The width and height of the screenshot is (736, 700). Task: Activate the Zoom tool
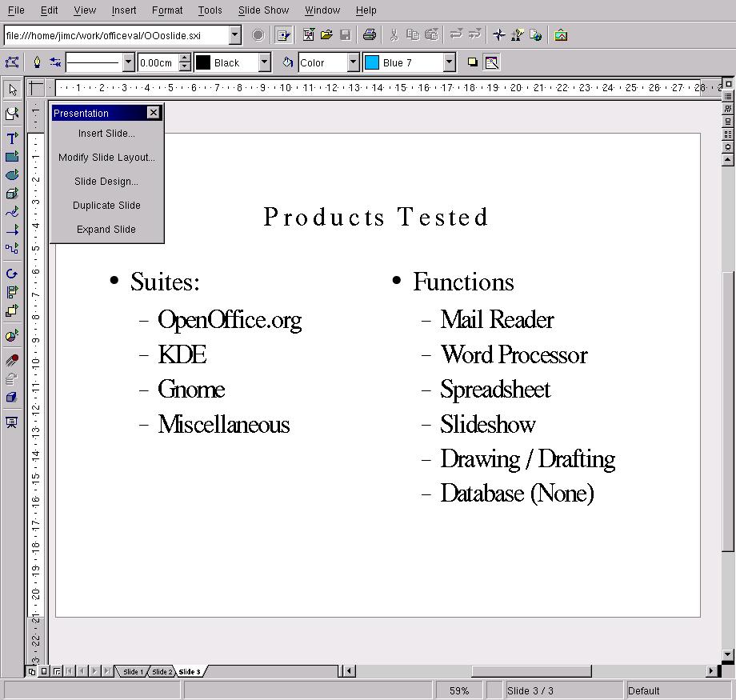12,114
